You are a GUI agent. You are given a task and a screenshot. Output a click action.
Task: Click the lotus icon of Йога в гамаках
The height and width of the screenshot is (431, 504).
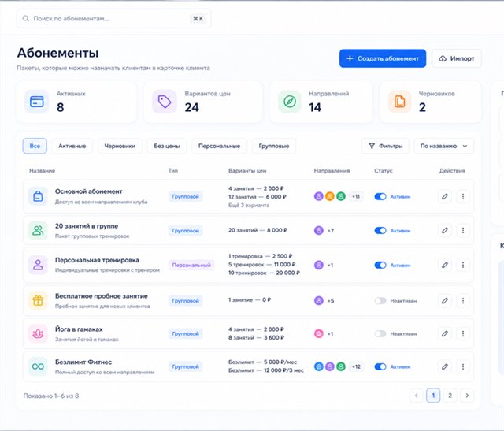click(38, 333)
